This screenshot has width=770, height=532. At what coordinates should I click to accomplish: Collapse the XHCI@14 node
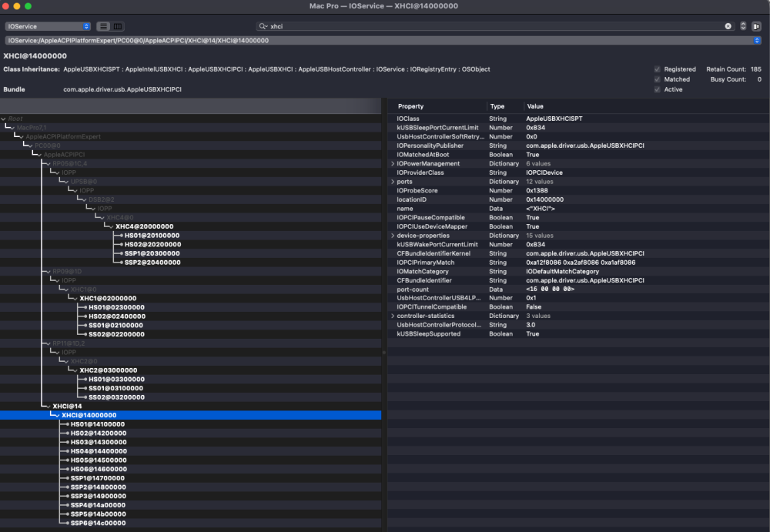coord(48,407)
